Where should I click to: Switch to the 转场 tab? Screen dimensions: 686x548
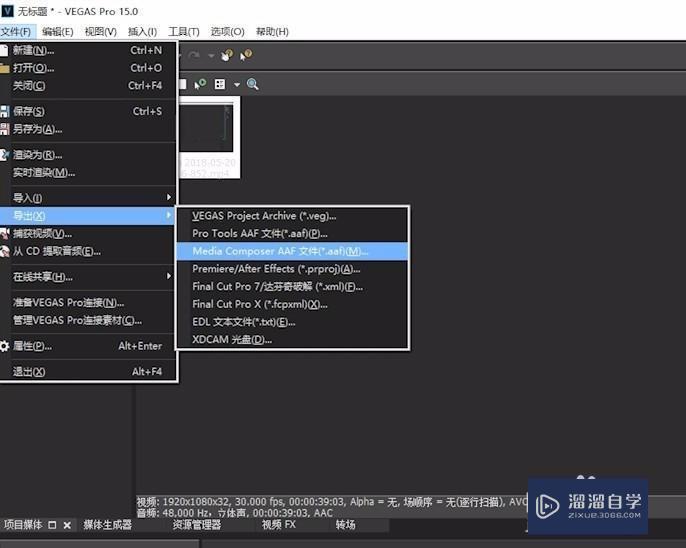(346, 525)
